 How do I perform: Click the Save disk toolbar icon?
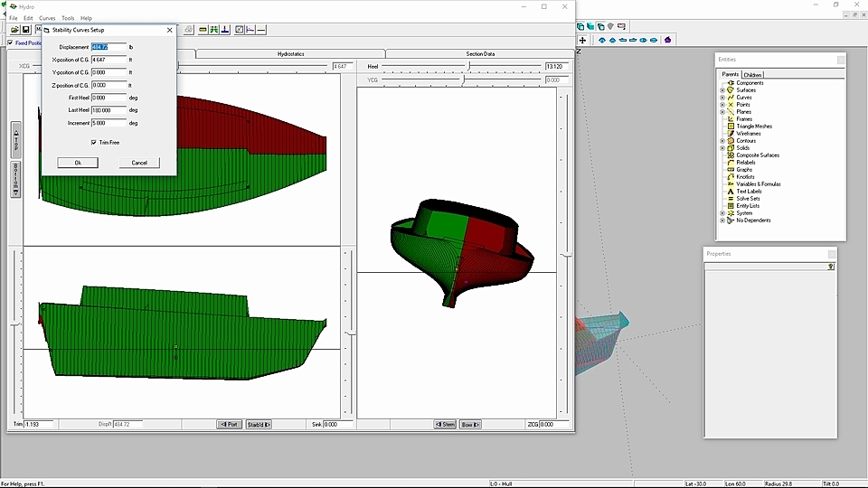(26, 30)
